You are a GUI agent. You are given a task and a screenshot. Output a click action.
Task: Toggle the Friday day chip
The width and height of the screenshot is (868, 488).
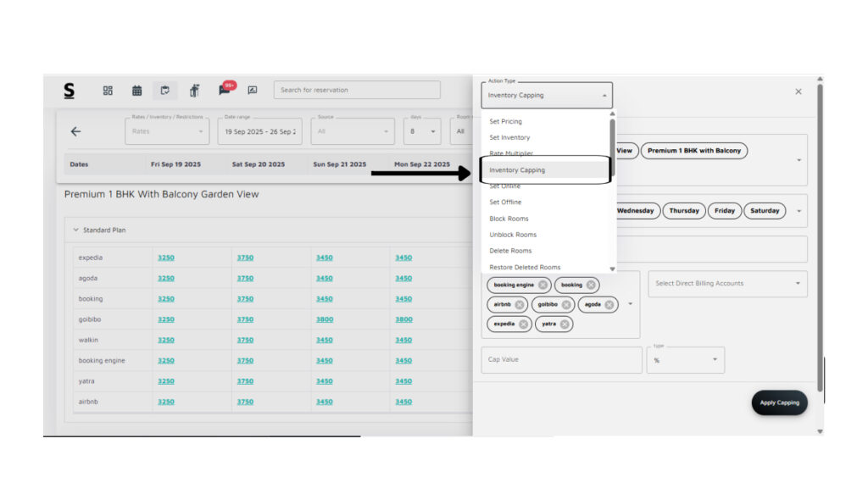pyautogui.click(x=724, y=211)
